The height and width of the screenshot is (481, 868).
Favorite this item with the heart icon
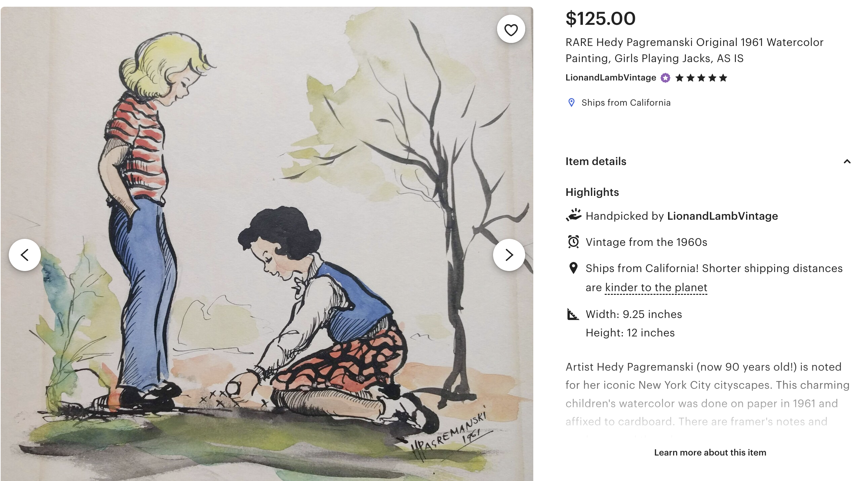tap(511, 29)
